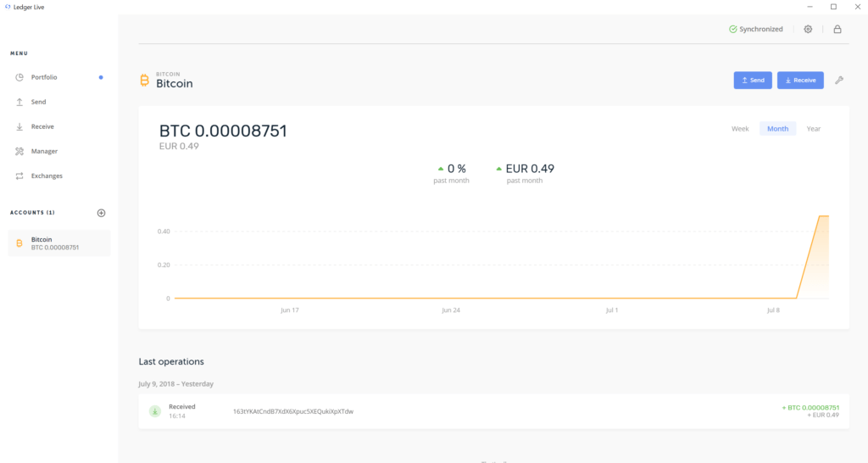868x463 pixels.
Task: Click the green Received arrow icon
Action: click(x=155, y=411)
